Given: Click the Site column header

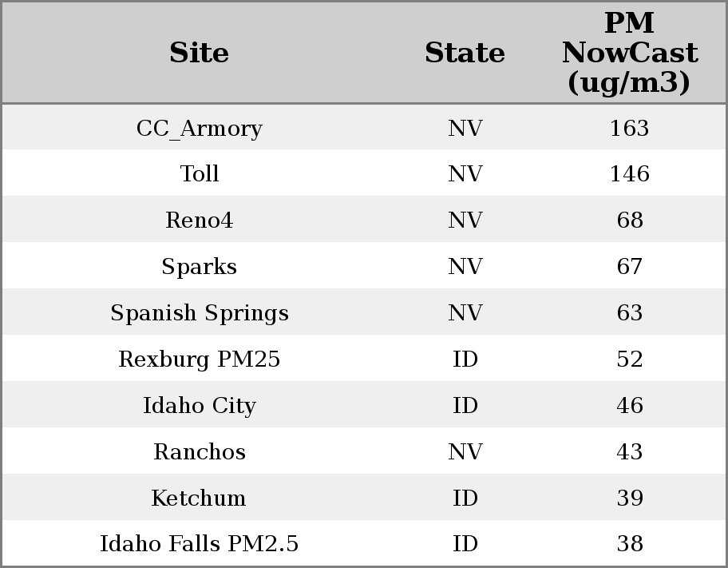Looking at the screenshot, I should pos(200,54).
